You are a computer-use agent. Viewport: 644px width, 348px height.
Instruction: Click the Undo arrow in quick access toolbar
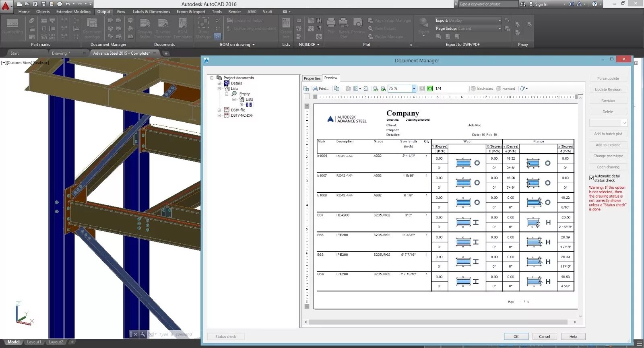(x=68, y=4)
